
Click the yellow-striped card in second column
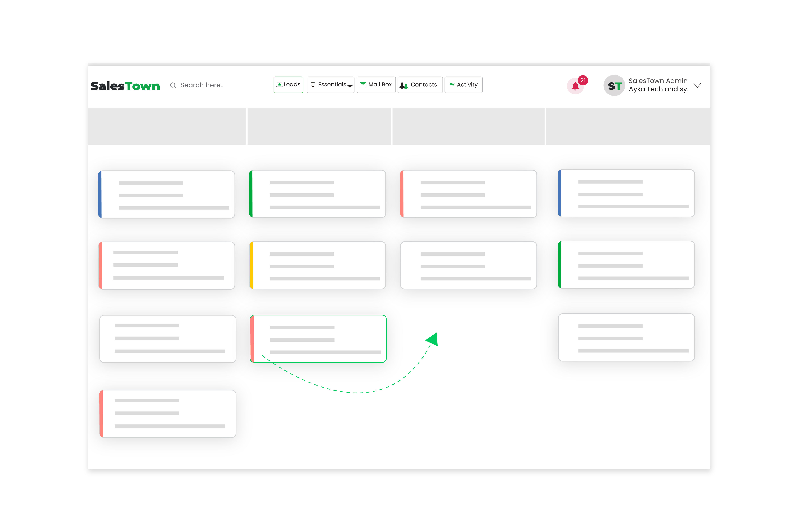pos(318,265)
